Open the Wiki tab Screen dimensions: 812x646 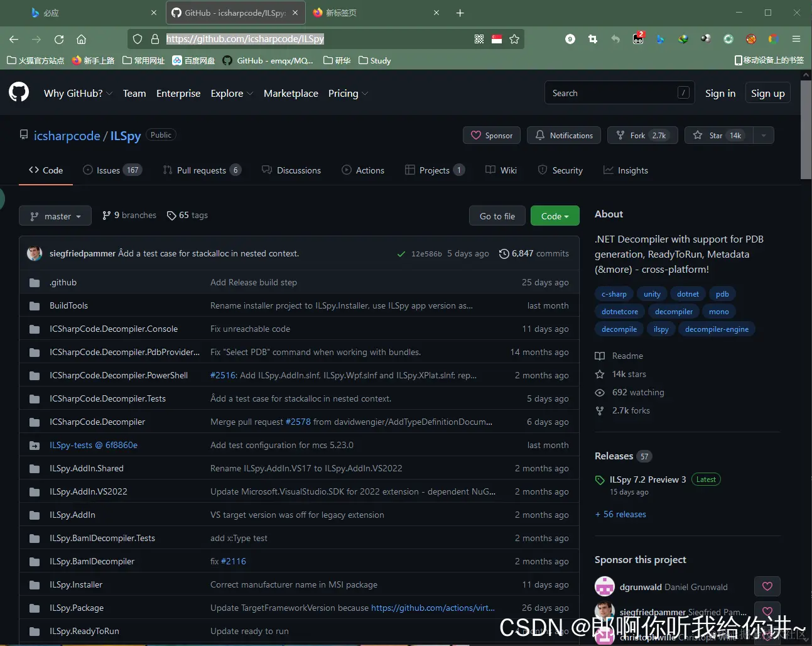501,170
